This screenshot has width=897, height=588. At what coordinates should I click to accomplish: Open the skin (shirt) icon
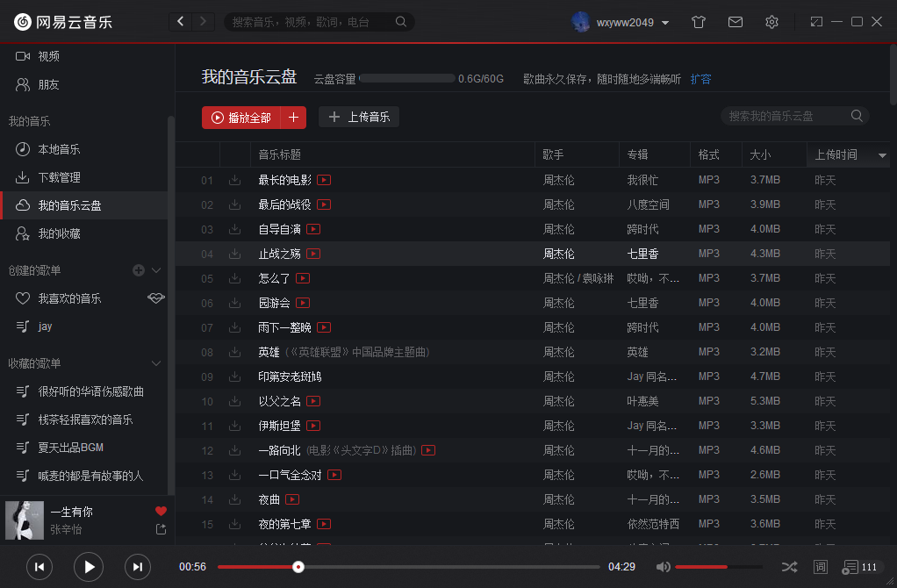click(x=698, y=22)
